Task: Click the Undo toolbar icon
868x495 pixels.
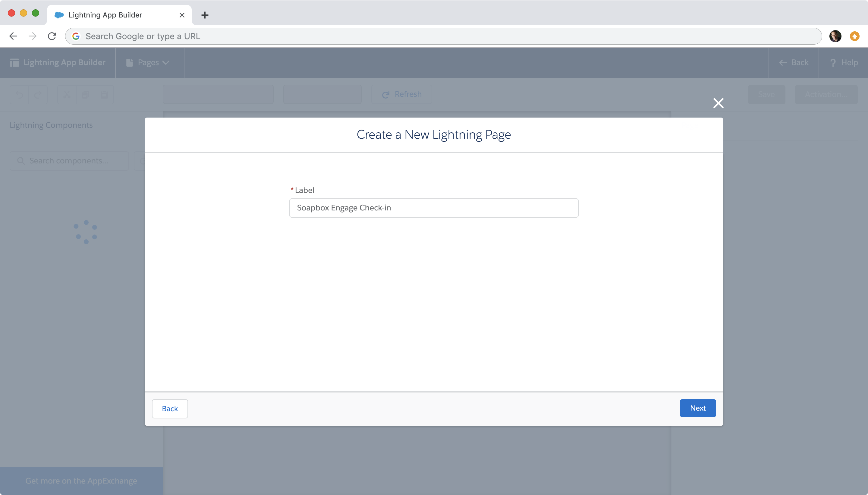Action: click(19, 95)
